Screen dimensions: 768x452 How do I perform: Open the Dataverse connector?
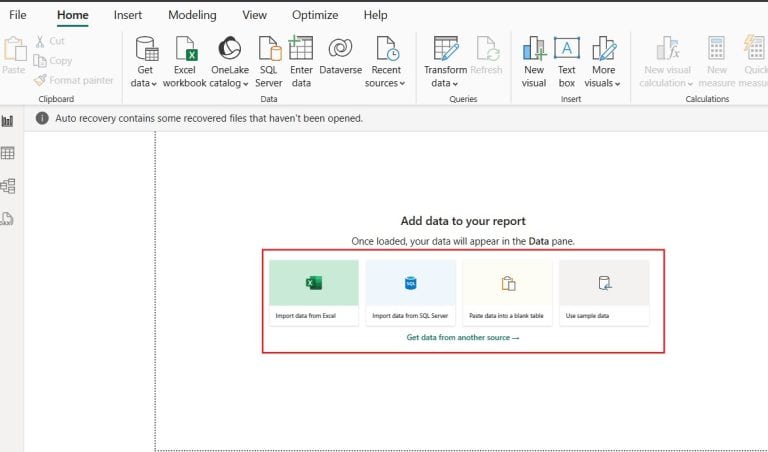pyautogui.click(x=340, y=56)
